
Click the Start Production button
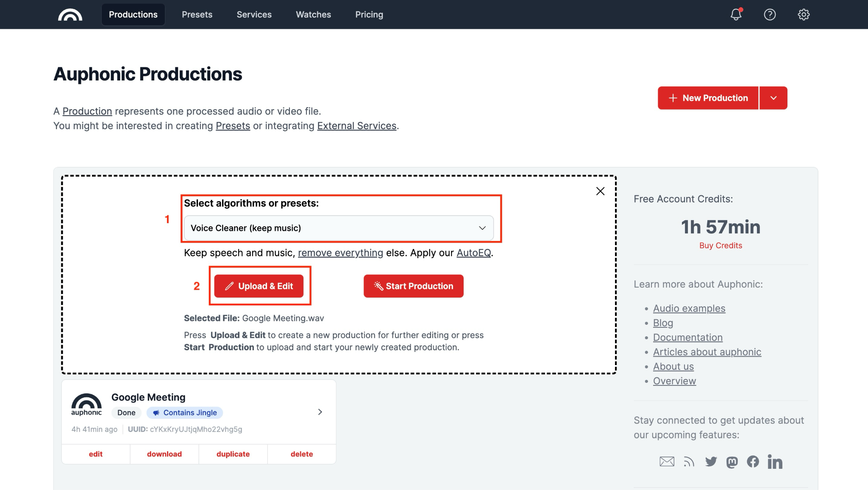(x=414, y=286)
